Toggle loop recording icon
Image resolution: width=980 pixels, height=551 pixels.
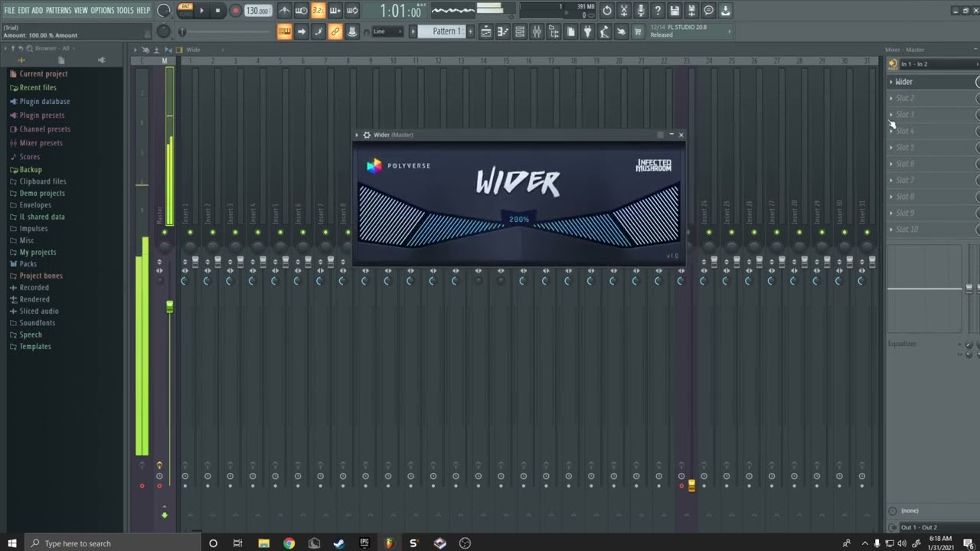point(352,11)
